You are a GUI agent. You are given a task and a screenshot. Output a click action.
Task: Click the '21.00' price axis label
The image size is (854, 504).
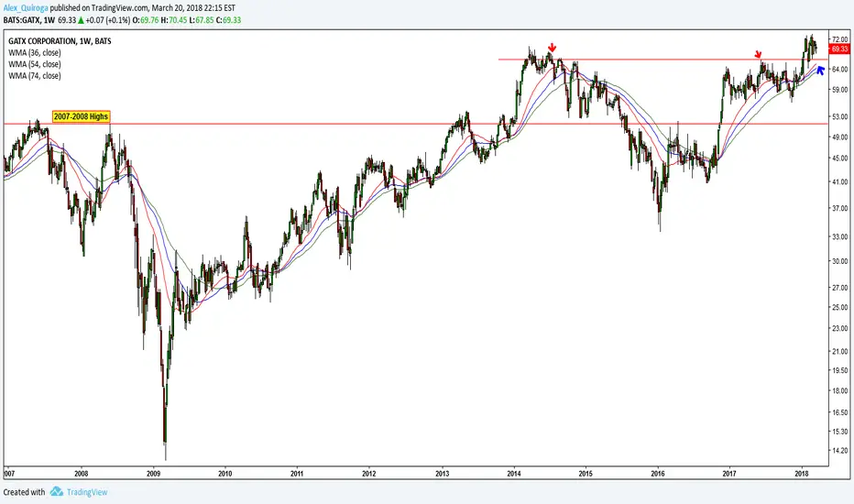pos(840,352)
